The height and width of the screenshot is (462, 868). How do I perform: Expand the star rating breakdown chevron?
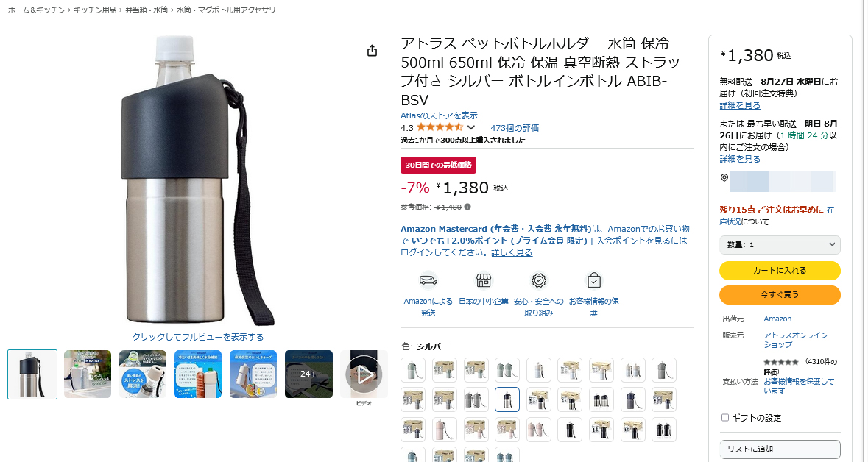click(x=471, y=128)
